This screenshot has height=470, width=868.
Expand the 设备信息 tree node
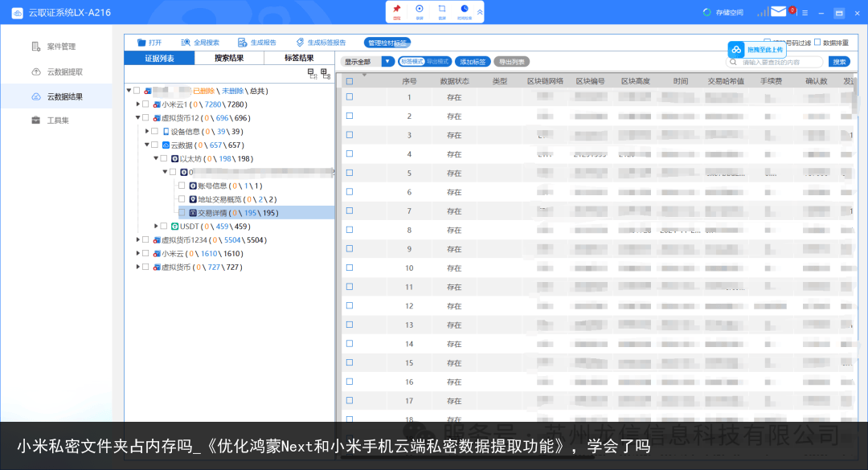(147, 131)
